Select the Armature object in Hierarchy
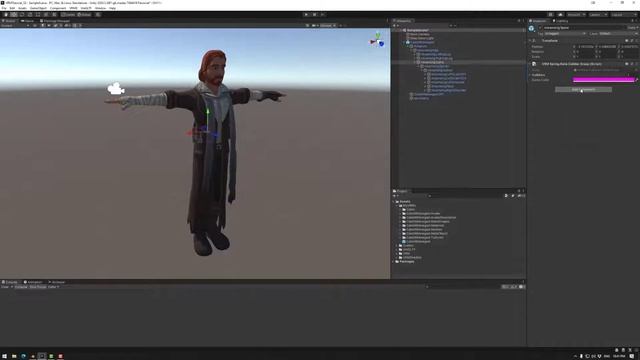This screenshot has height=360, width=640. 420,46
